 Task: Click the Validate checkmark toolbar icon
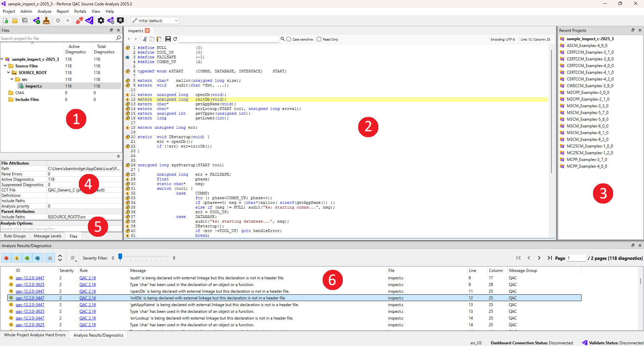click(x=89, y=20)
